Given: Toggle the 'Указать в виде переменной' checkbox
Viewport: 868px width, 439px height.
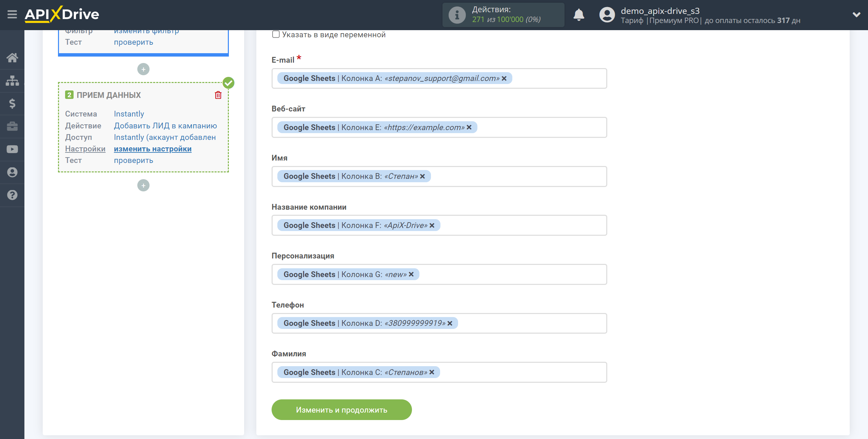Looking at the screenshot, I should (276, 35).
